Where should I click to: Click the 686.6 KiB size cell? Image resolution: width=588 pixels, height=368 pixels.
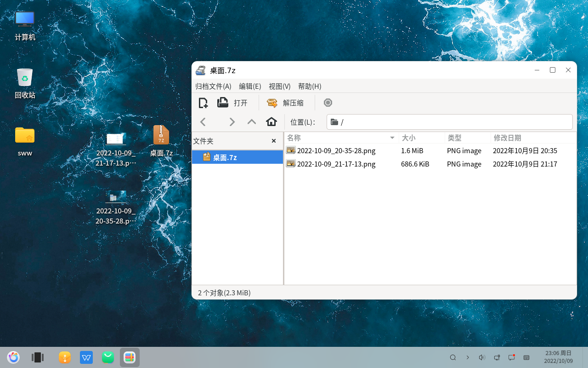415,164
